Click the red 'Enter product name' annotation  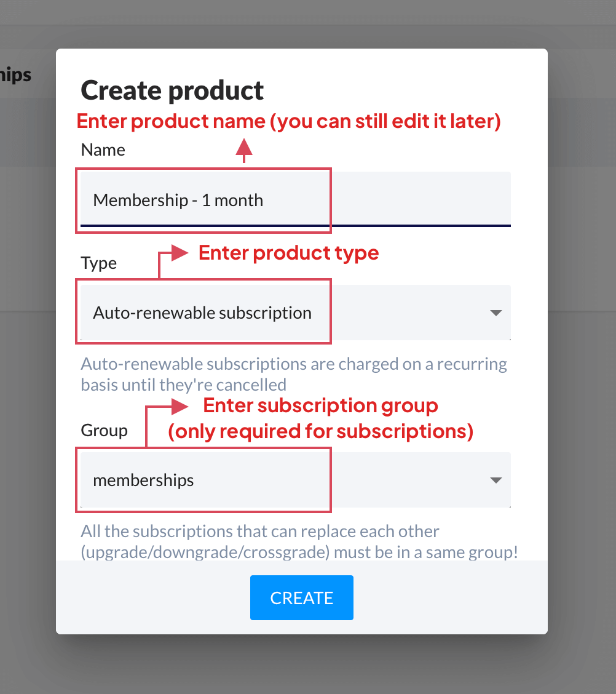pyautogui.click(x=289, y=121)
